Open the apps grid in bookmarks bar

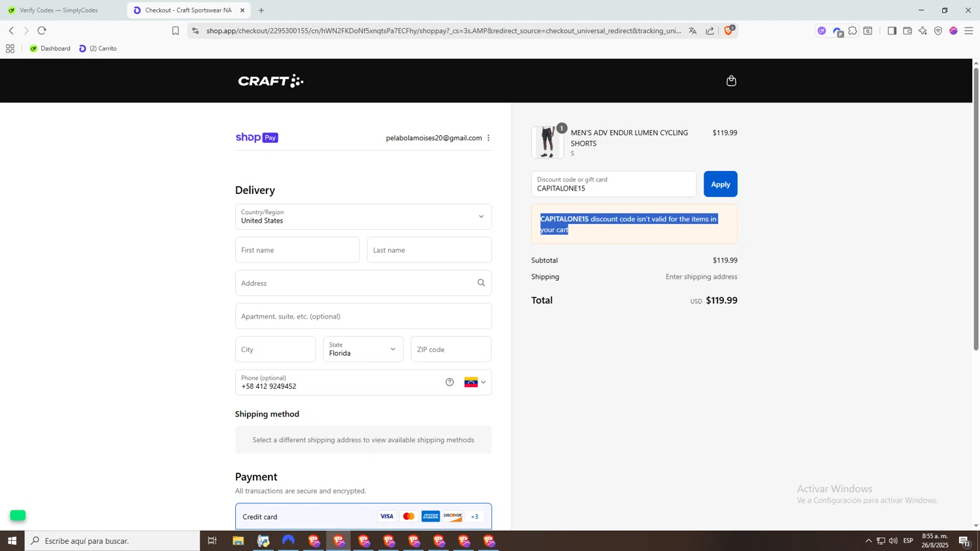10,48
